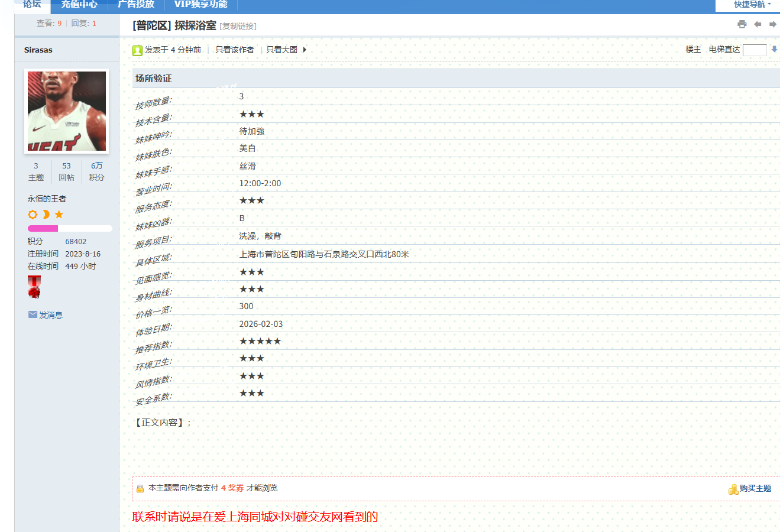Focus the 电梯直达 floor number input
The width and height of the screenshot is (780, 532).
[x=755, y=50]
